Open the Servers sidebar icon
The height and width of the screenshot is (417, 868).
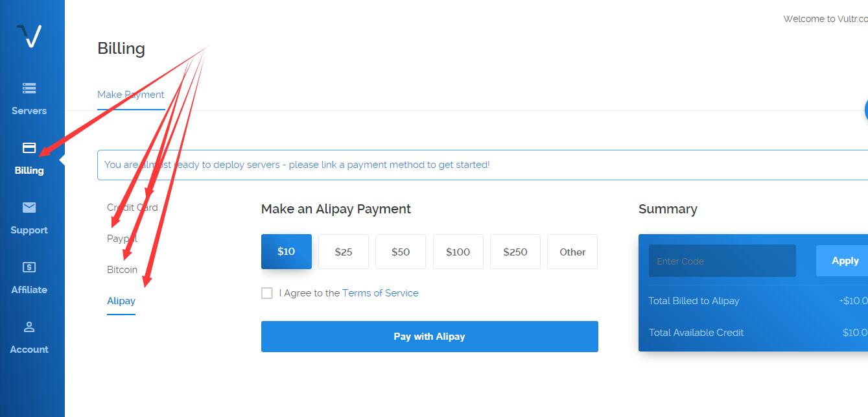pyautogui.click(x=29, y=88)
